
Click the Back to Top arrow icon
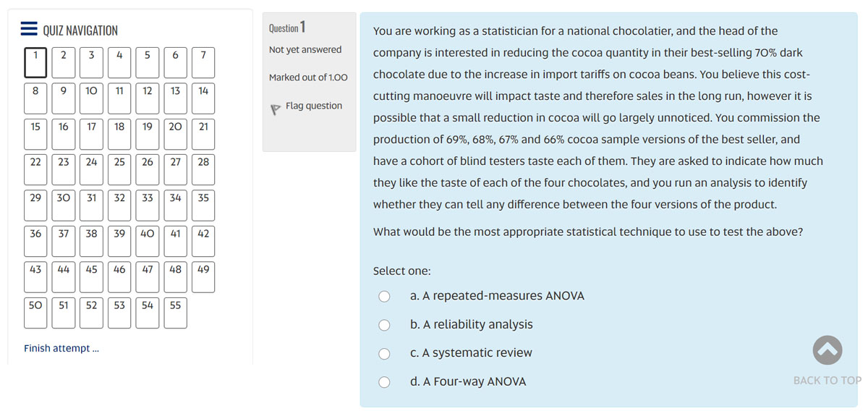827,350
